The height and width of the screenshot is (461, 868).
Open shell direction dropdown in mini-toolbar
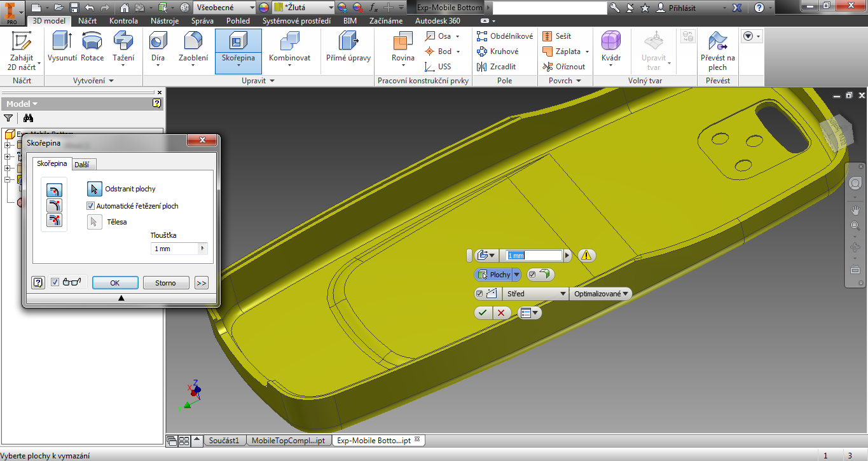(x=492, y=256)
